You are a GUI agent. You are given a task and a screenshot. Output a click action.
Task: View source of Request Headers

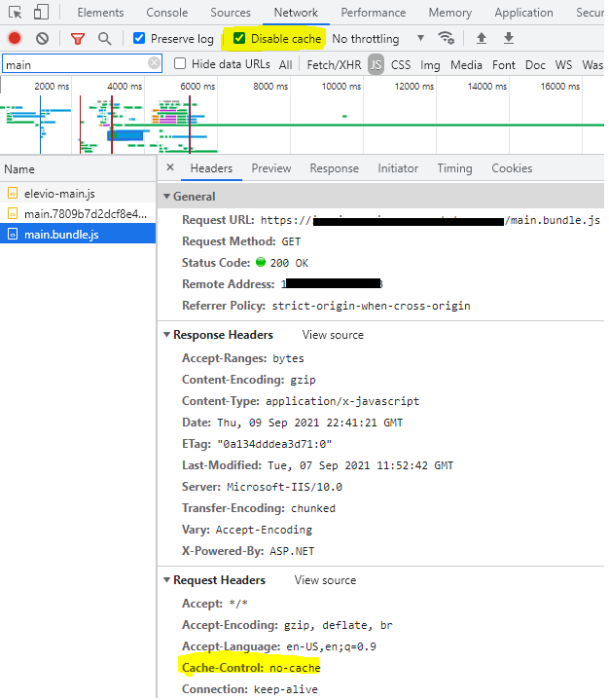325,580
